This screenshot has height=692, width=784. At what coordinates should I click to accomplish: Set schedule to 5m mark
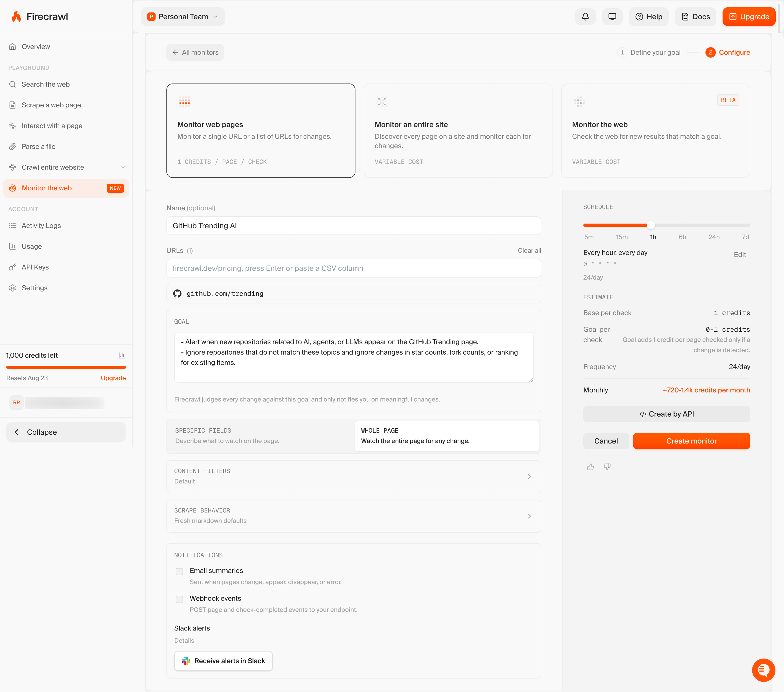589,237
